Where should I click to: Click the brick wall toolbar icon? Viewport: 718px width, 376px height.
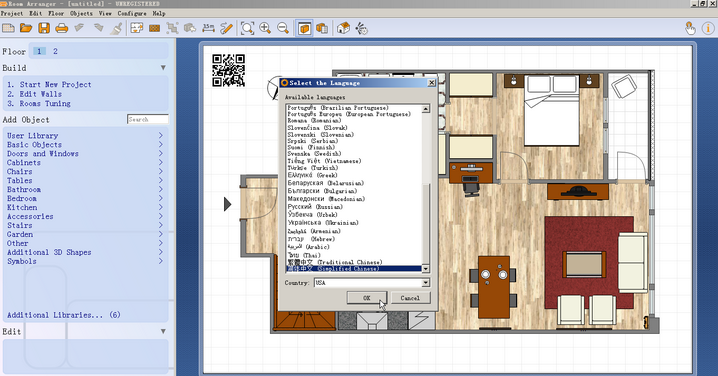(155, 28)
